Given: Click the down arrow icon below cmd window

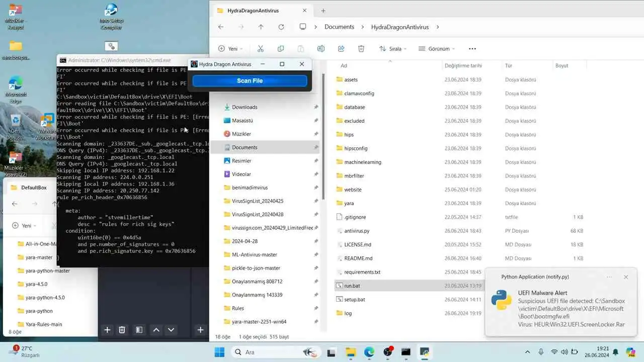Looking at the screenshot, I should pos(171,330).
